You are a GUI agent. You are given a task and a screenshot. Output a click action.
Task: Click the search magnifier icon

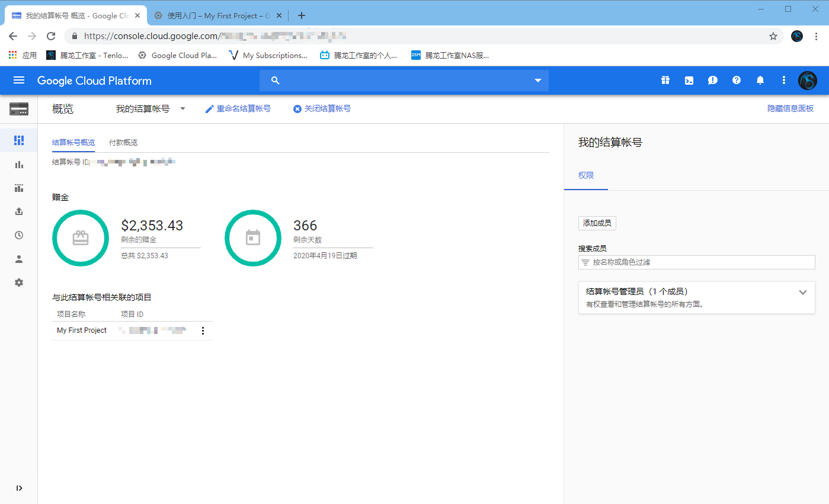(275, 81)
